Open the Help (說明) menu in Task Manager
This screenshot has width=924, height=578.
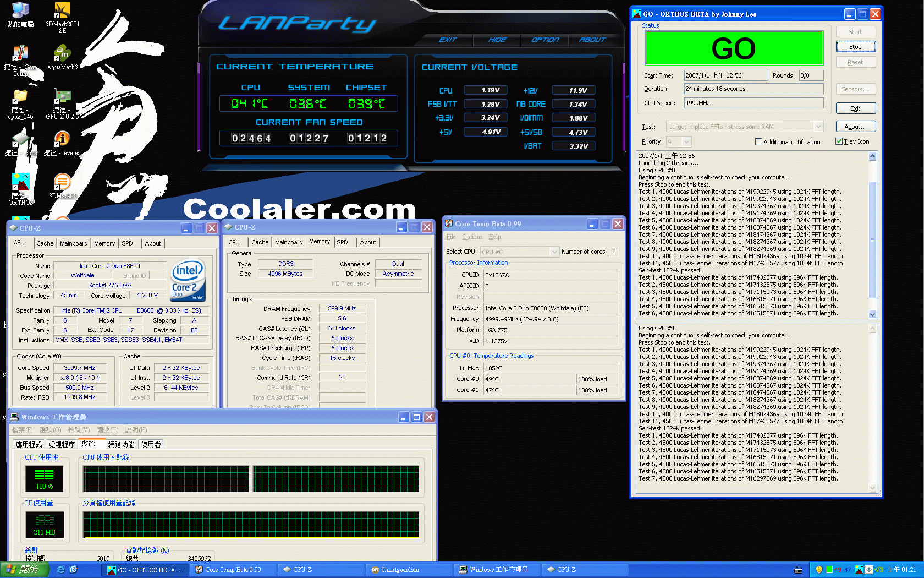pos(136,430)
